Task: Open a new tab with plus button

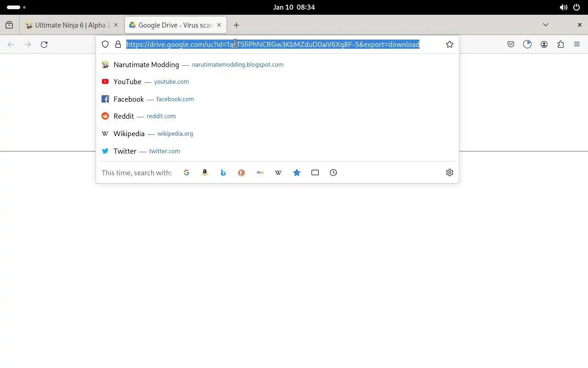Action: tap(236, 25)
